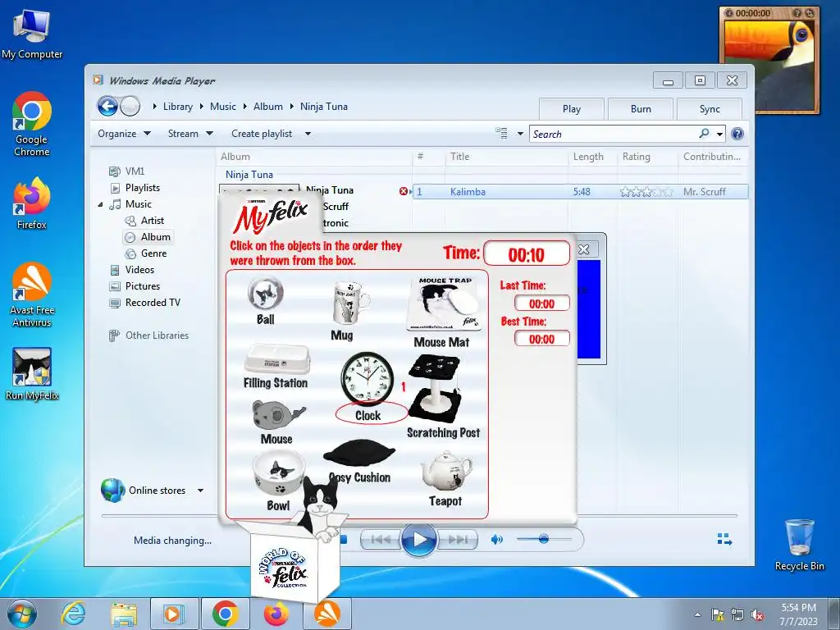This screenshot has width=840, height=630.
Task: Choose the Cosy Cushion object
Action: coord(359,453)
